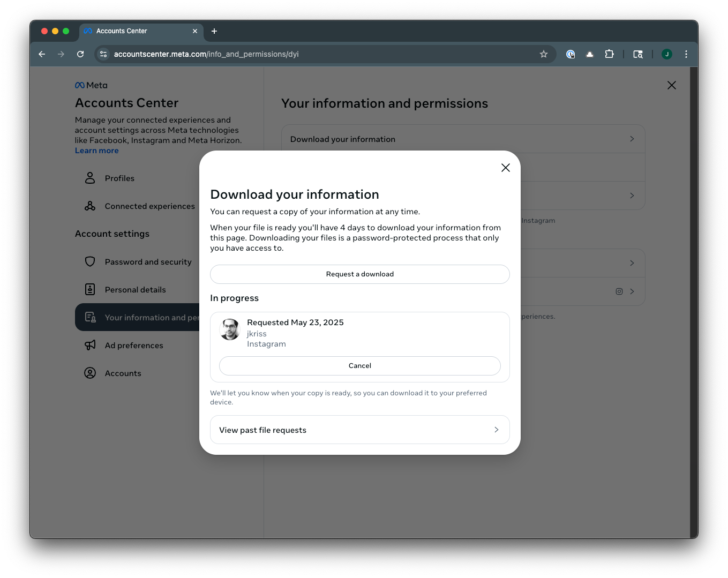Open the Chrome profile avatar J
Viewport: 728px width, 578px height.
click(x=667, y=54)
